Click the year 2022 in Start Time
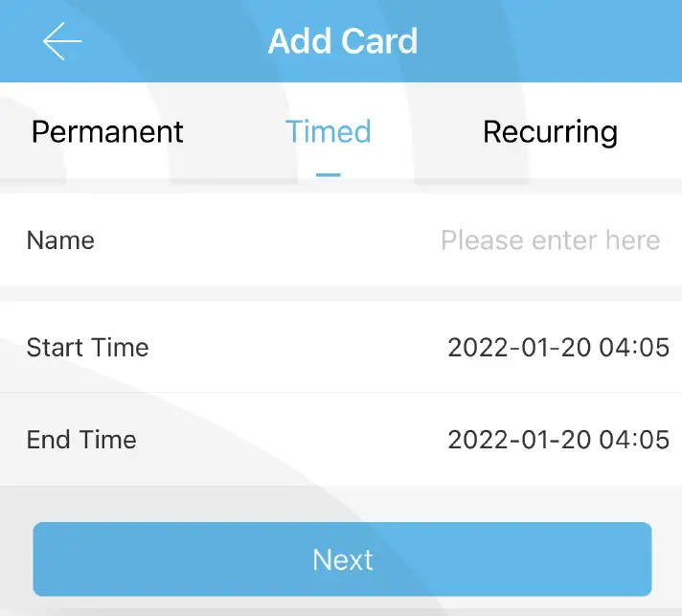This screenshot has width=682, height=616. [x=476, y=347]
